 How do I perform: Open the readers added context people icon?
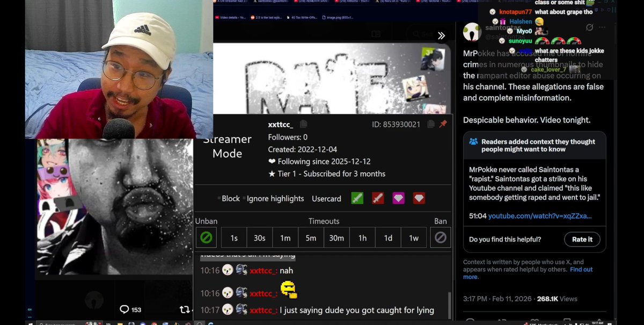473,142
